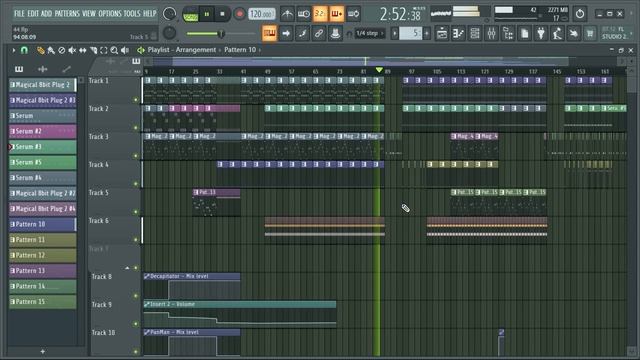Toggle auto scrolling arrow icon
This screenshot has width=640, height=360.
point(286,33)
